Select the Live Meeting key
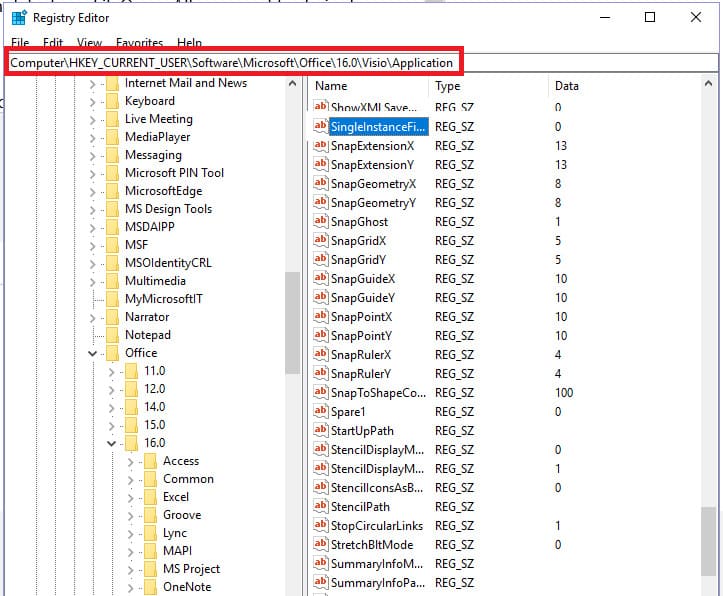The width and height of the screenshot is (723, 596). 159,119
